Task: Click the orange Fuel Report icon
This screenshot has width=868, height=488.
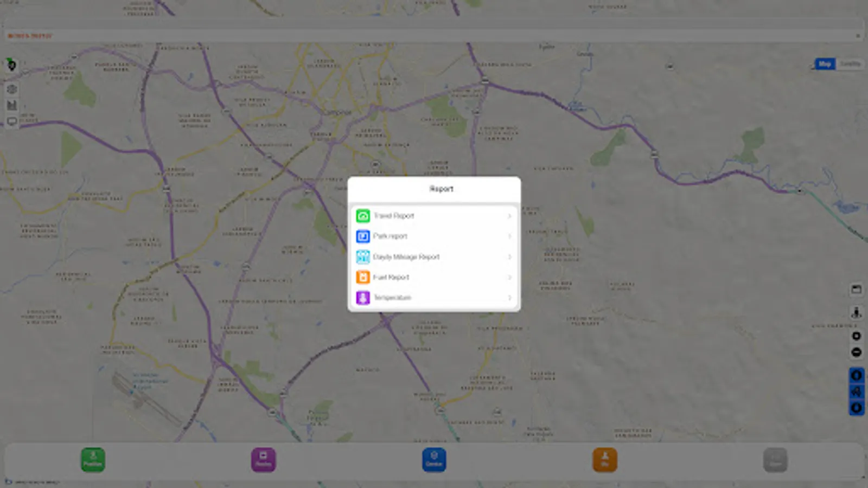Action: pos(363,277)
